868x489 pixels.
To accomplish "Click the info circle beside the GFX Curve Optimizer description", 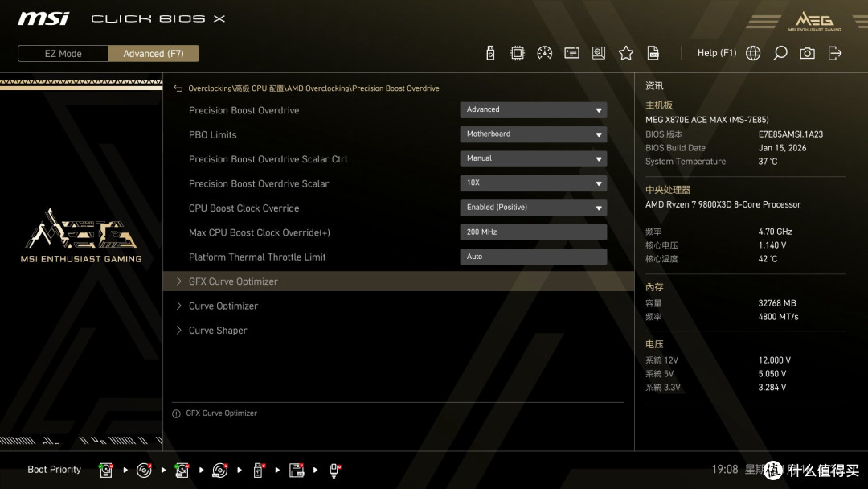I will [x=176, y=413].
